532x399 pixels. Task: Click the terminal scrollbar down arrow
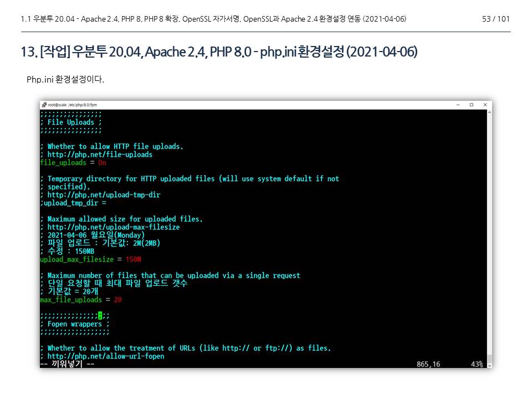click(x=489, y=365)
